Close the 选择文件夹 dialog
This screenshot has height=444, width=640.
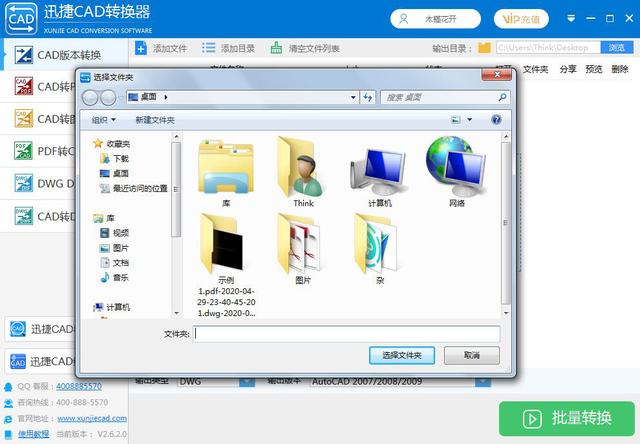pos(497,75)
